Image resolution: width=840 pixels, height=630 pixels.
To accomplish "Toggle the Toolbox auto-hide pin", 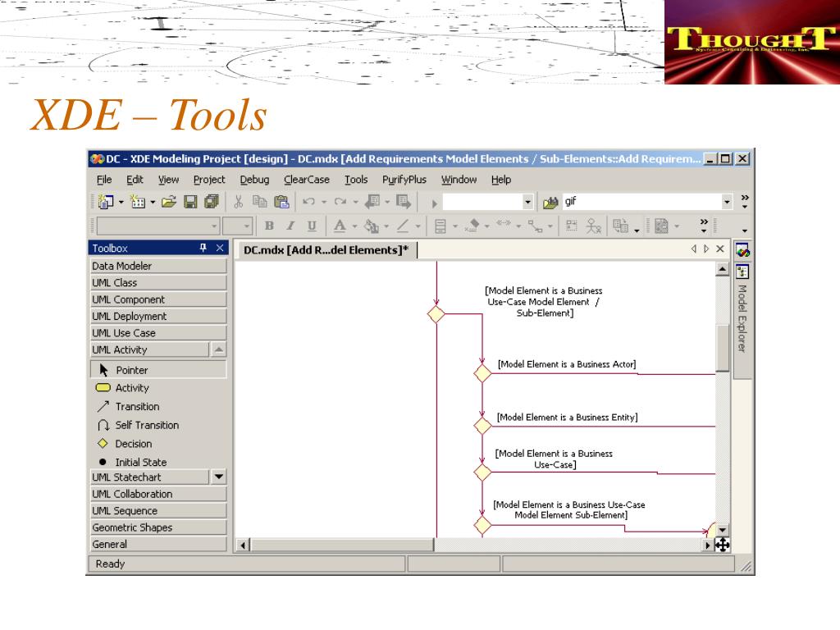I will tap(203, 248).
